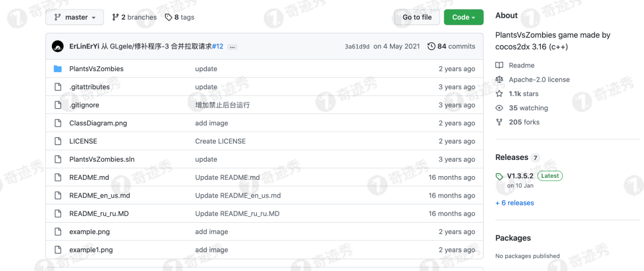Open the PlantsVsZombies.sln file
This screenshot has height=271, width=644.
pos(101,159)
